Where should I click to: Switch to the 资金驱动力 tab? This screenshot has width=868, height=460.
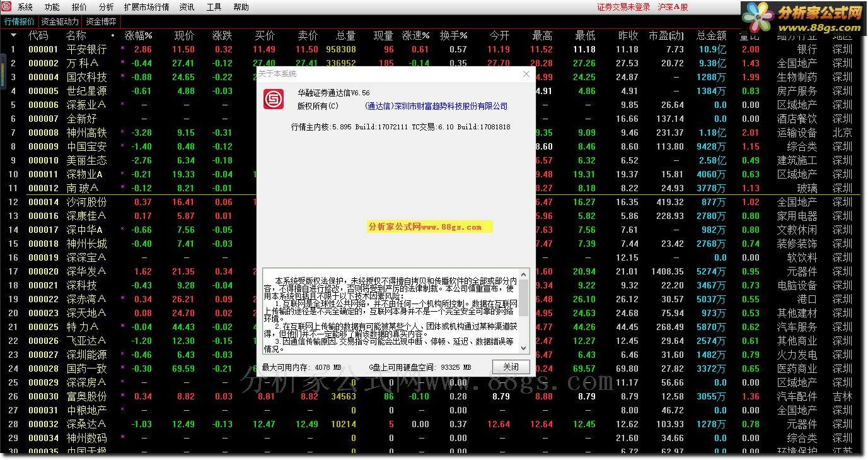pos(61,21)
